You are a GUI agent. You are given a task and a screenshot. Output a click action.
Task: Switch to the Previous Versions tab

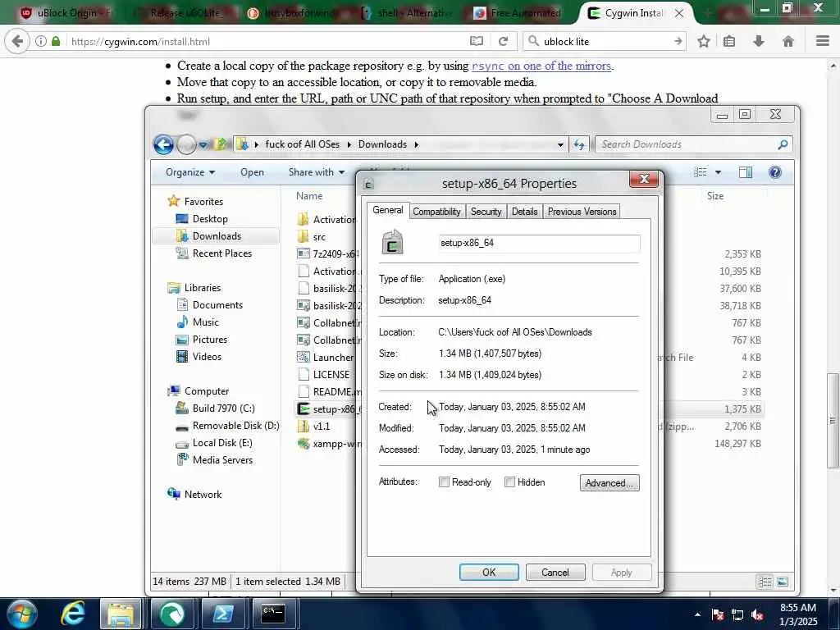pos(582,212)
